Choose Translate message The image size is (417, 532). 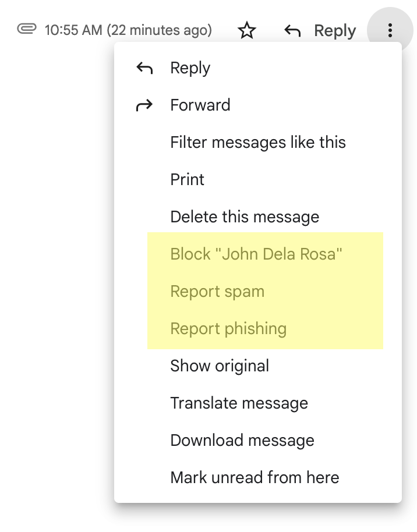click(239, 403)
